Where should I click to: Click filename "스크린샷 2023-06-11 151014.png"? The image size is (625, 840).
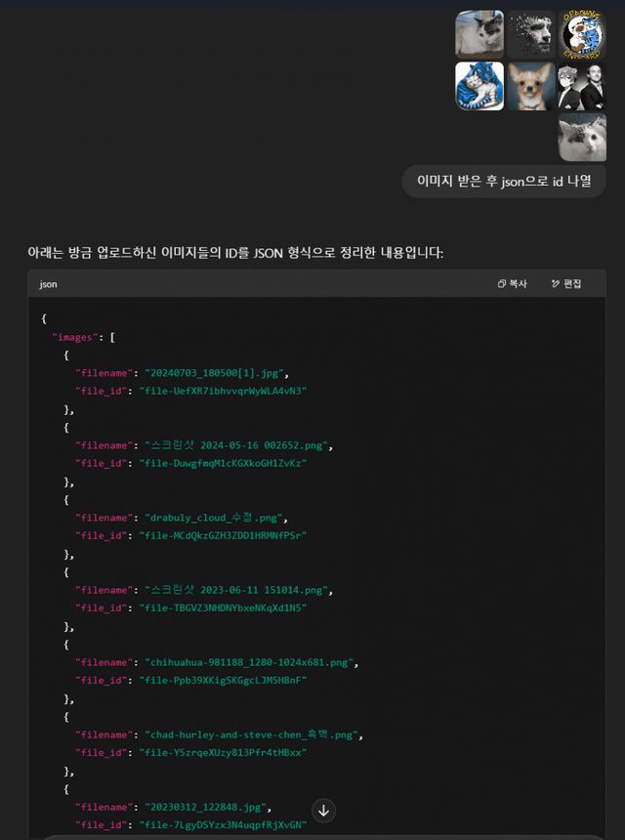(238, 590)
